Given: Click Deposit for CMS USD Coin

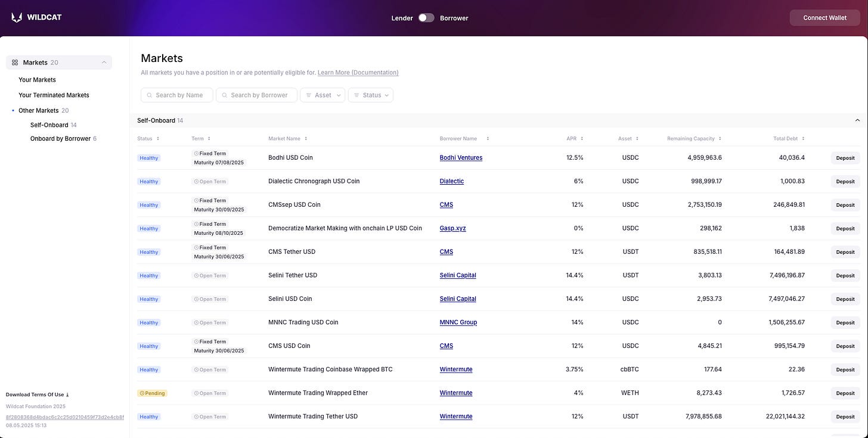Looking at the screenshot, I should click(845, 346).
